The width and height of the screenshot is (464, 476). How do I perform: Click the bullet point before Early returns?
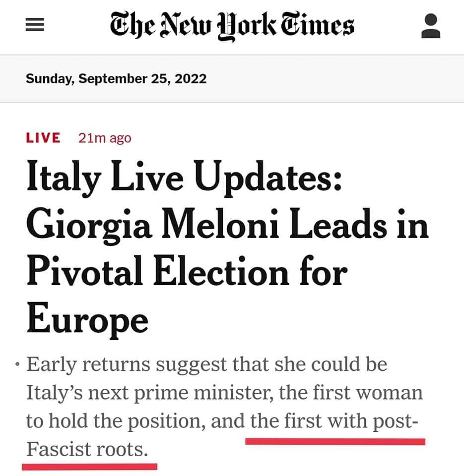pos(18,363)
